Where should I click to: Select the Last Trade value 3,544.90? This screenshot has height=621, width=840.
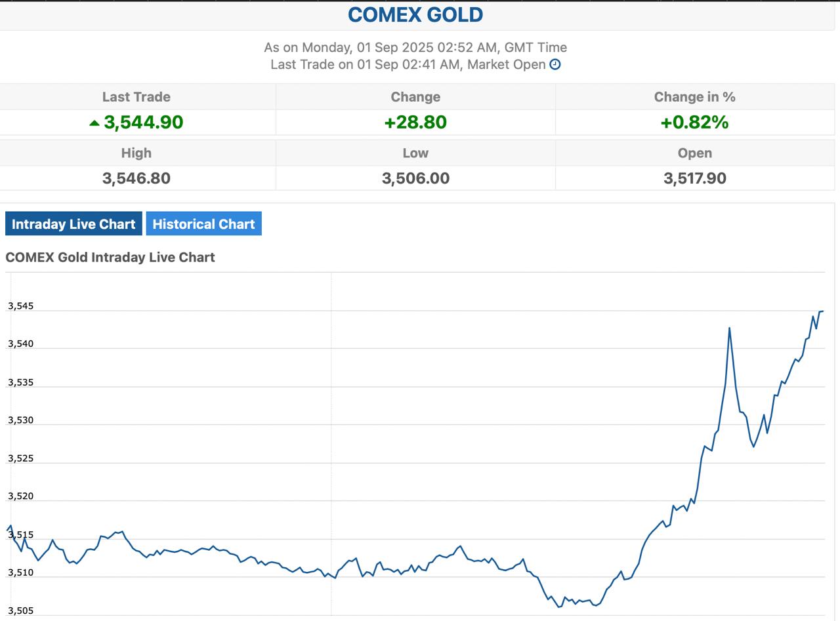coord(143,123)
